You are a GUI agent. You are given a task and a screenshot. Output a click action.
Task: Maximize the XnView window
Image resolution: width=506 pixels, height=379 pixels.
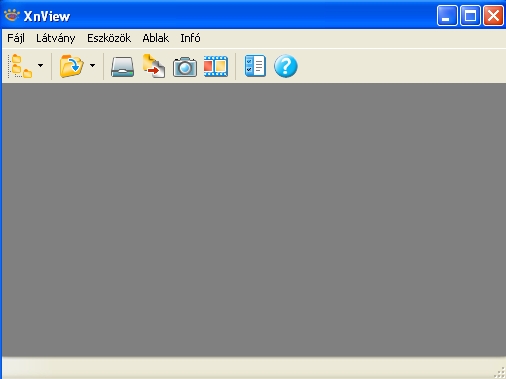click(470, 15)
